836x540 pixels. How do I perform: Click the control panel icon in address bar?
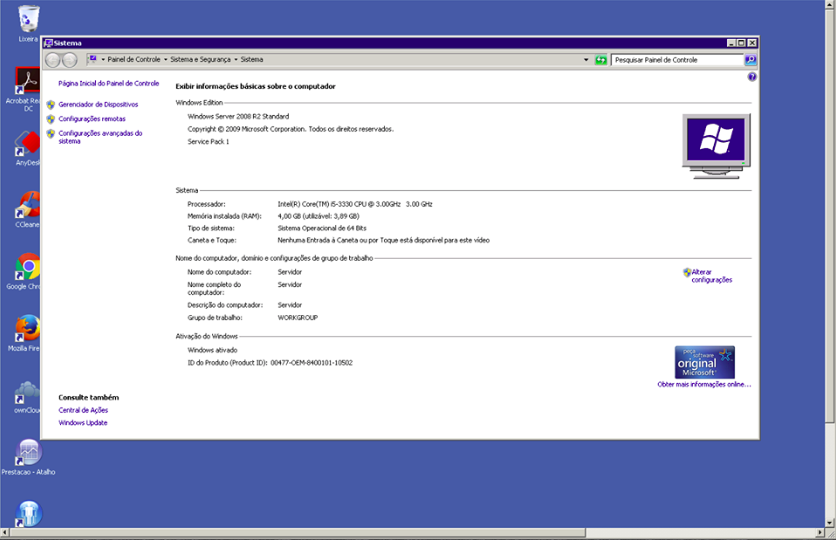click(x=93, y=59)
